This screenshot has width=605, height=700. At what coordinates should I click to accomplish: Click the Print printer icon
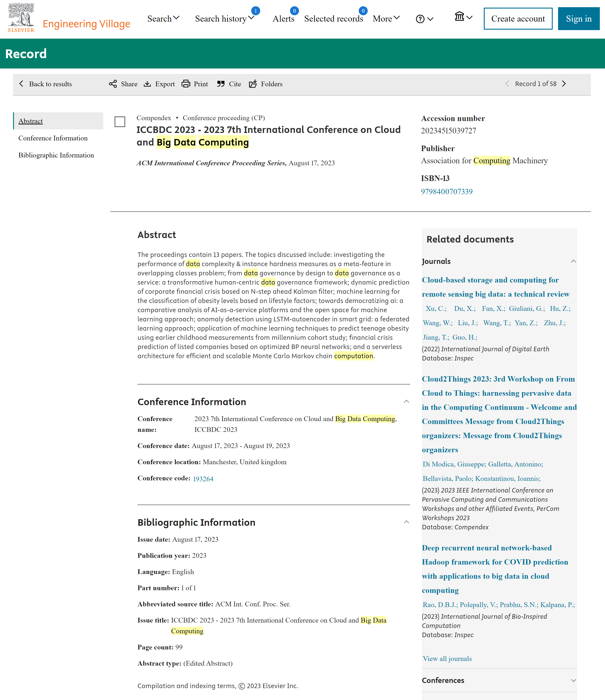click(186, 84)
